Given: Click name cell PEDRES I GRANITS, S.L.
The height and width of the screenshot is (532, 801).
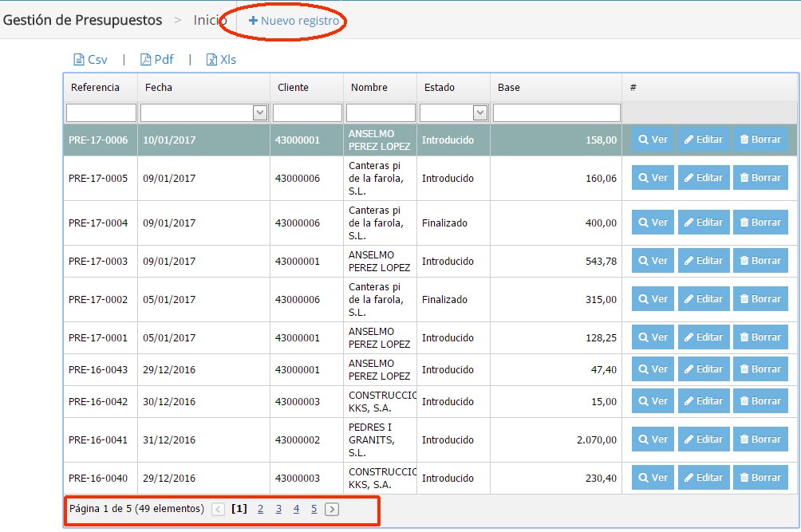Looking at the screenshot, I should click(372, 439).
